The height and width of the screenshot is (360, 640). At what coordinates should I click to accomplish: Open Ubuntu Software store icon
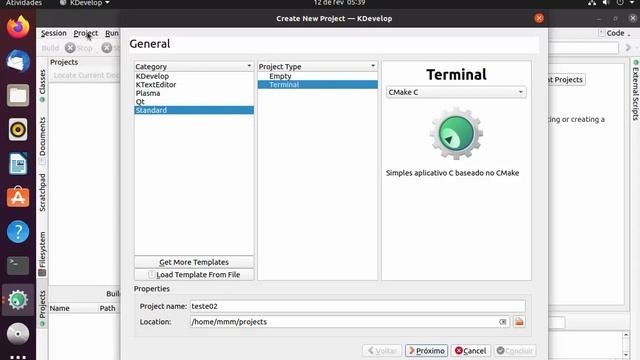coord(18,198)
